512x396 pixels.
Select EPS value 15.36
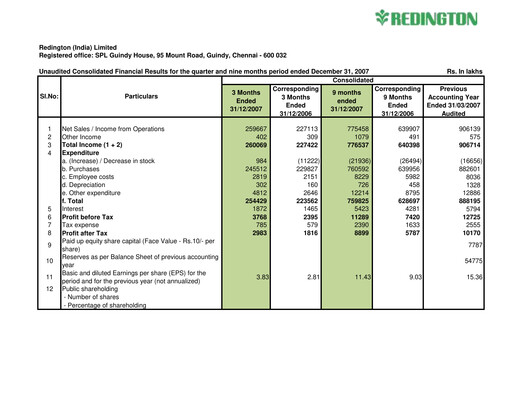coord(474,277)
